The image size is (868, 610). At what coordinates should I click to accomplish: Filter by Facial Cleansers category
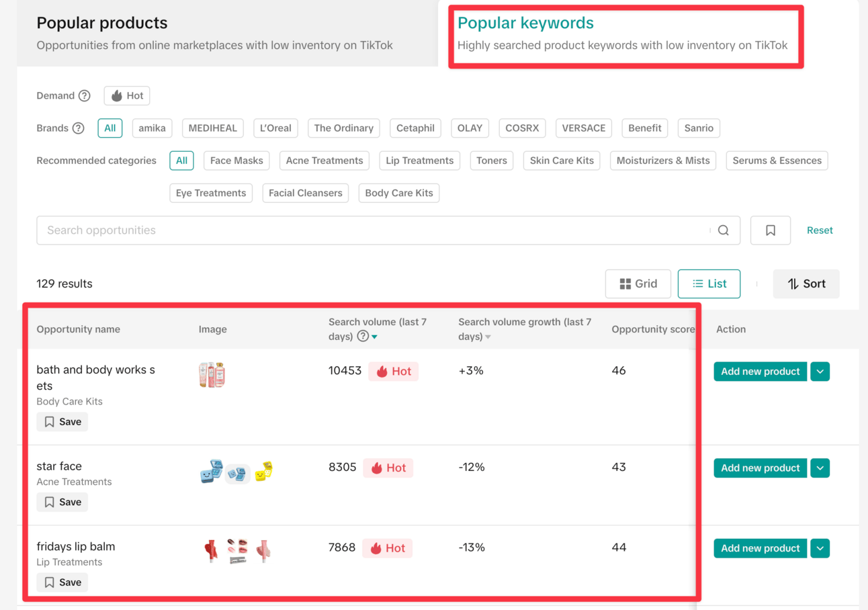pos(306,193)
